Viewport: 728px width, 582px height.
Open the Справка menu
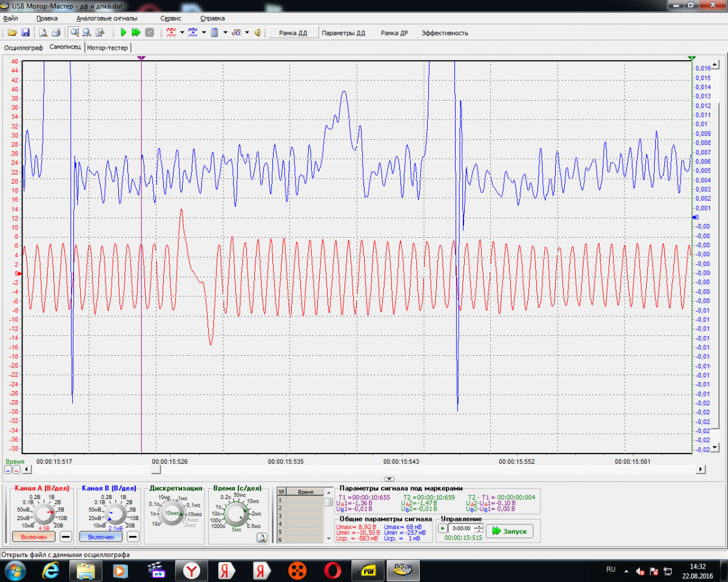pos(212,18)
